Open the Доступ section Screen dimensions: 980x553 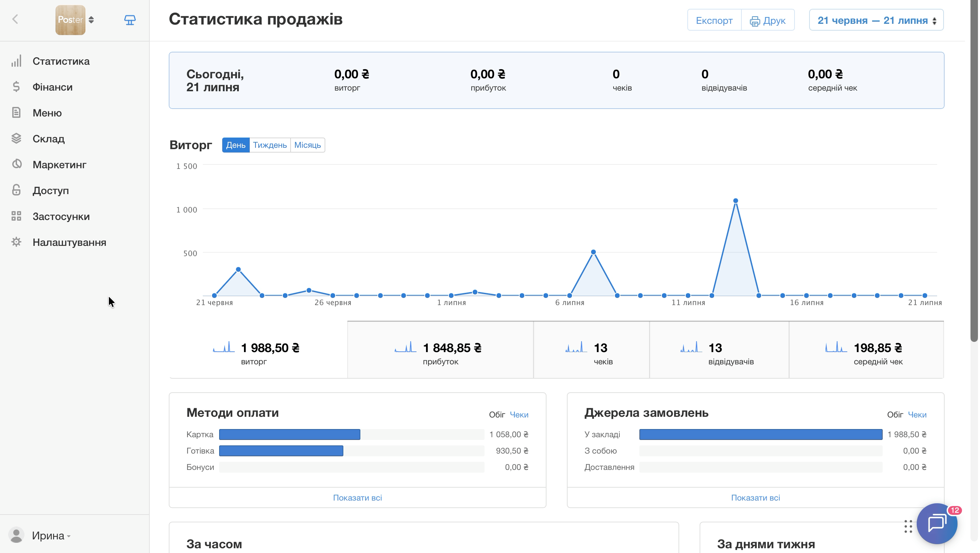[51, 190]
